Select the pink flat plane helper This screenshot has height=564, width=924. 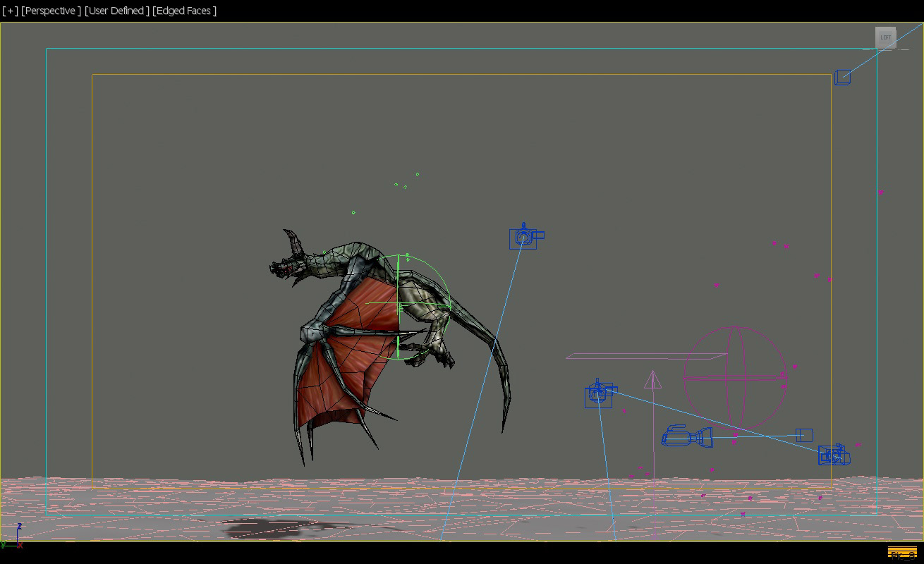[646, 356]
